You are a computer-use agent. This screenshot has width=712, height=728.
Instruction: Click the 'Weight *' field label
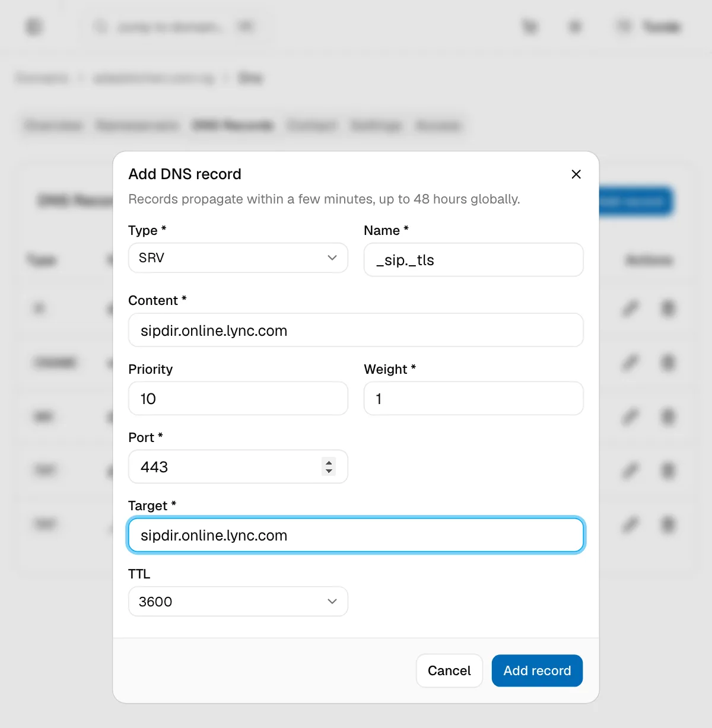point(390,369)
